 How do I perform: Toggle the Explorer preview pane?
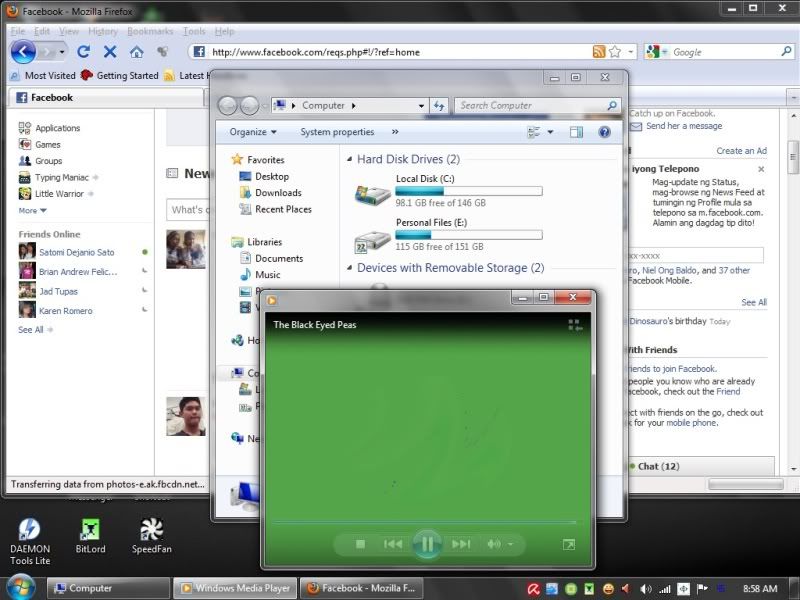coord(577,132)
